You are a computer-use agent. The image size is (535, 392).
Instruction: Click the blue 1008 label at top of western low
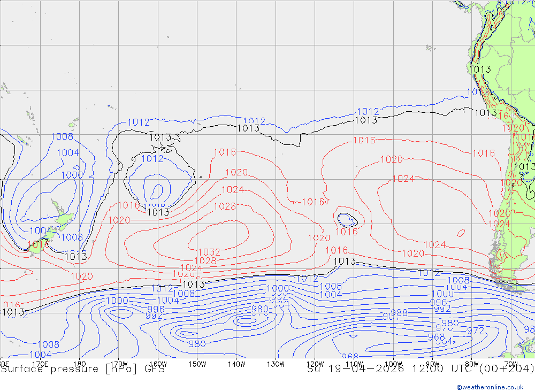tap(62, 136)
